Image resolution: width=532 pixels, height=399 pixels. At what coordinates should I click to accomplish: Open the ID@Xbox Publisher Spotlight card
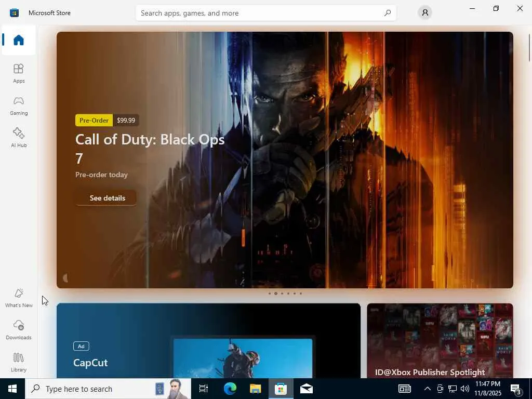pos(440,341)
